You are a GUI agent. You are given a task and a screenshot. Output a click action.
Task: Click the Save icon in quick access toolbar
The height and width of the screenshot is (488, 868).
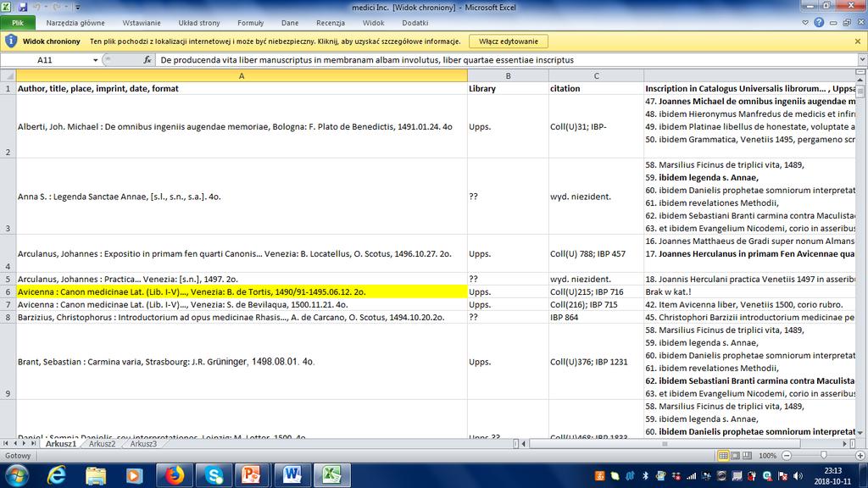pos(23,7)
